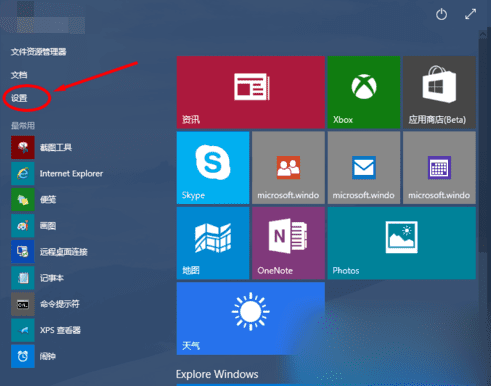Open the Xbox tile
The height and width of the screenshot is (386, 491).
(364, 92)
